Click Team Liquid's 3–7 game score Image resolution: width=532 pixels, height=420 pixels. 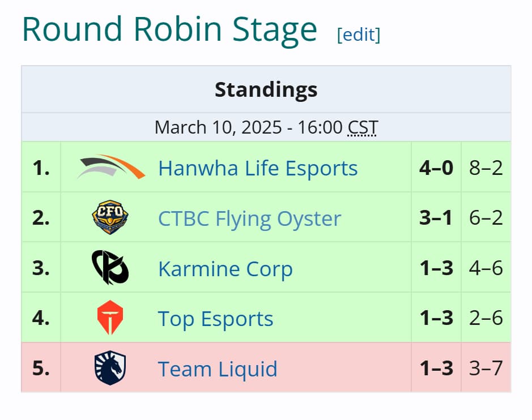(x=486, y=369)
